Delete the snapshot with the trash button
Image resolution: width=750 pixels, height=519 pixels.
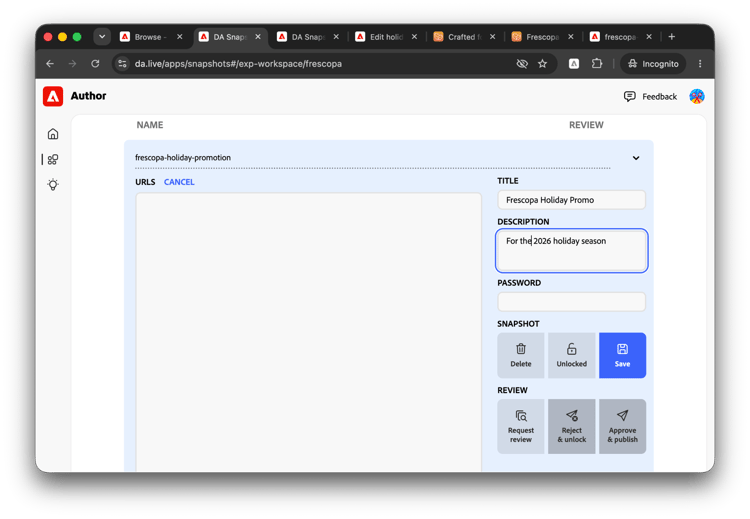521,355
